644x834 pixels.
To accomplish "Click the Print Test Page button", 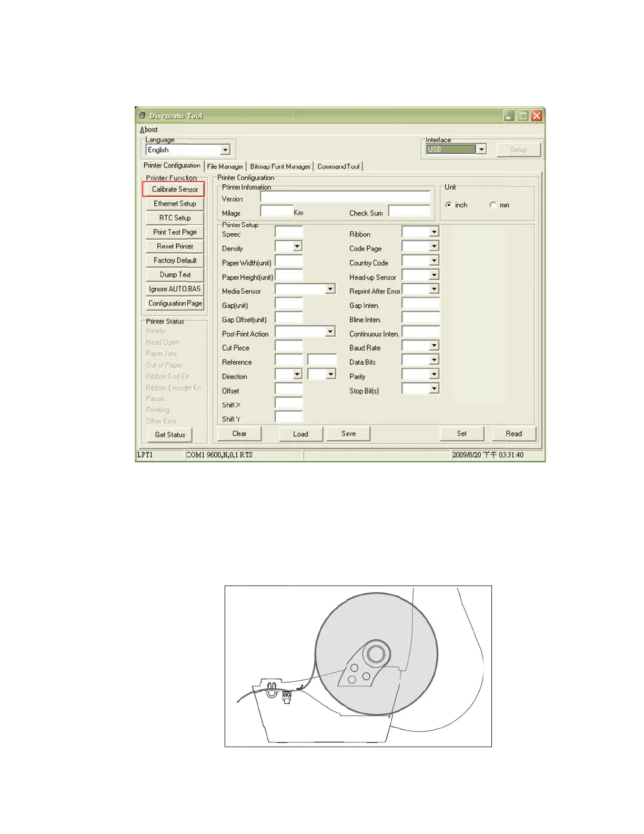I will click(175, 232).
